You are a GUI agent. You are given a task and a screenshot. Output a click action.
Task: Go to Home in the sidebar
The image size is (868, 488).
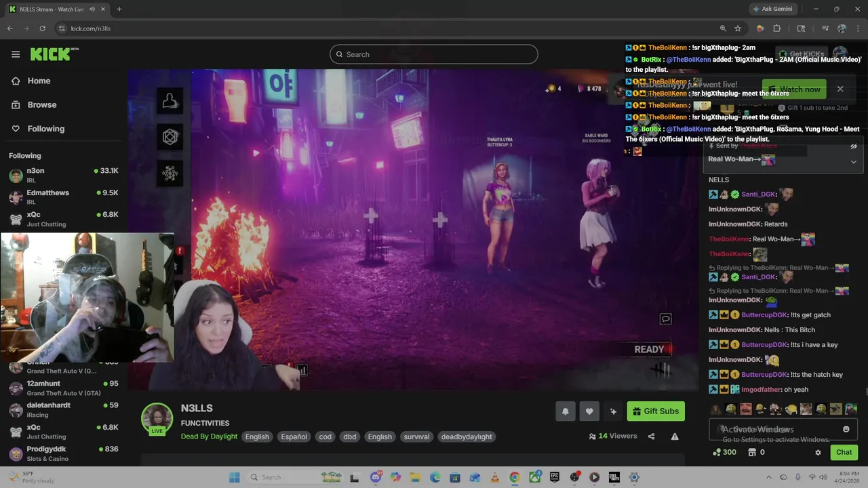[39, 81]
